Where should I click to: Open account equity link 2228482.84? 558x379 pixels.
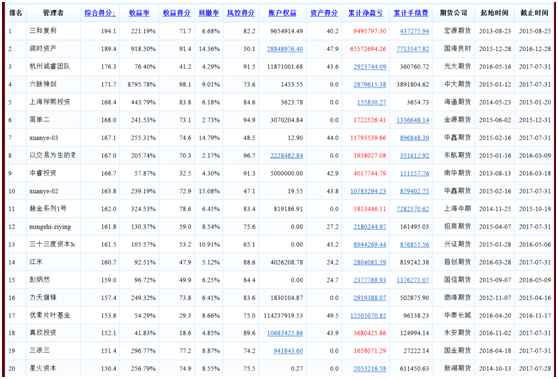pyautogui.click(x=286, y=156)
